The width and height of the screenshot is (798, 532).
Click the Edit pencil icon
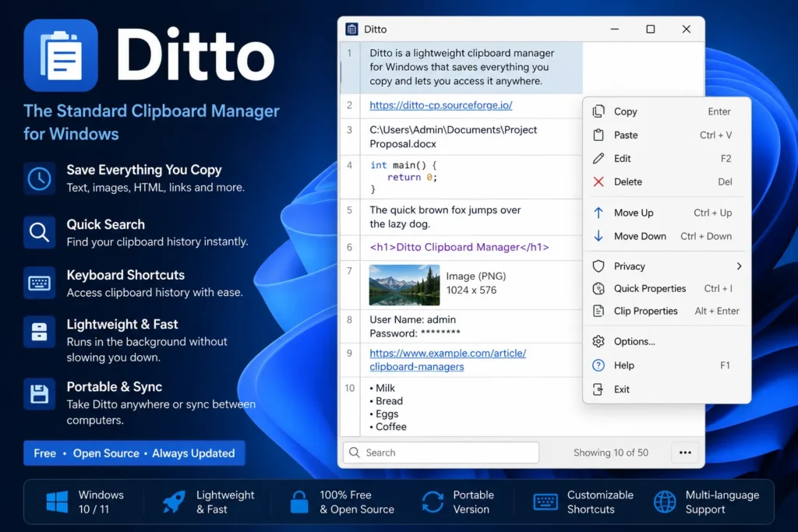click(x=598, y=158)
